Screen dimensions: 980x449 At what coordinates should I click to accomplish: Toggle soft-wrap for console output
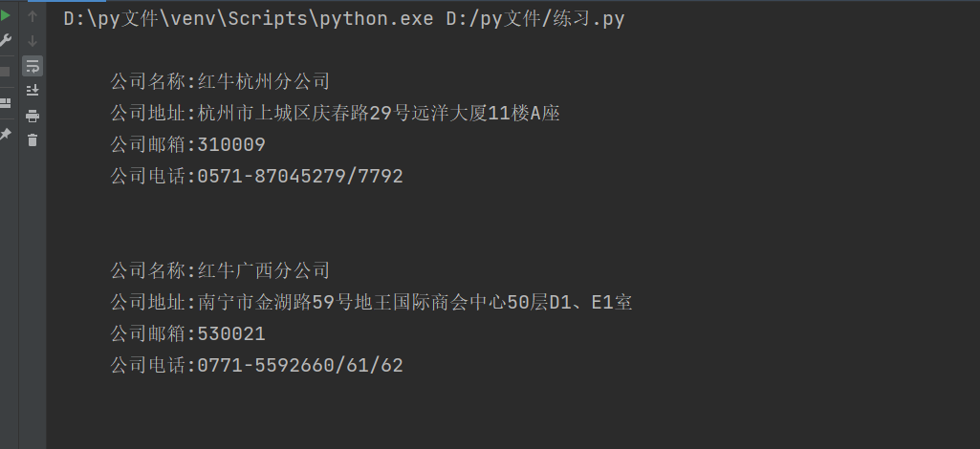point(33,66)
